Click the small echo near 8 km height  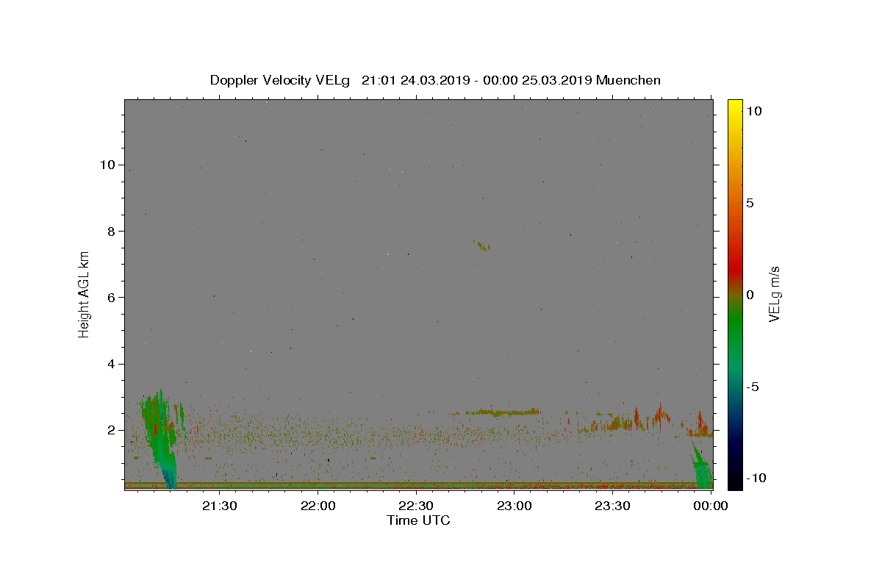pyautogui.click(x=482, y=245)
